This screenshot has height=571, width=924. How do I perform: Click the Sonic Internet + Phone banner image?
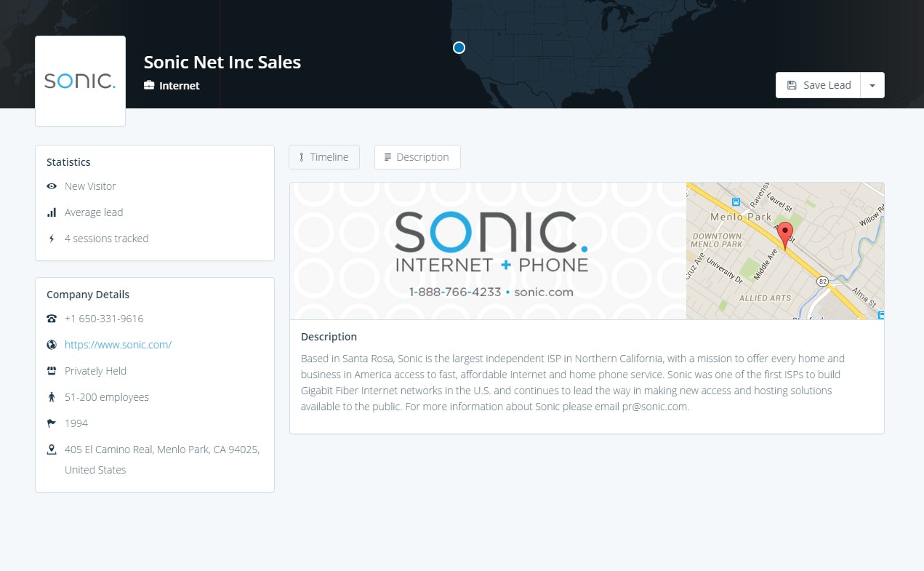[x=487, y=250]
